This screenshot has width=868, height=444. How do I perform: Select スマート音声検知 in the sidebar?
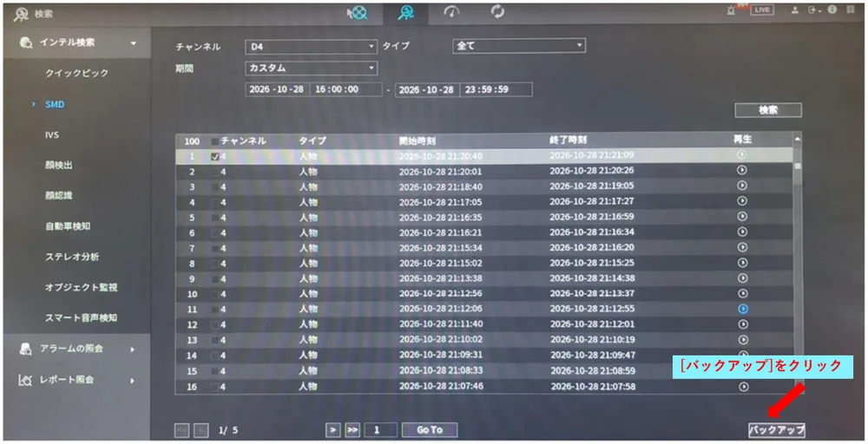click(x=81, y=318)
